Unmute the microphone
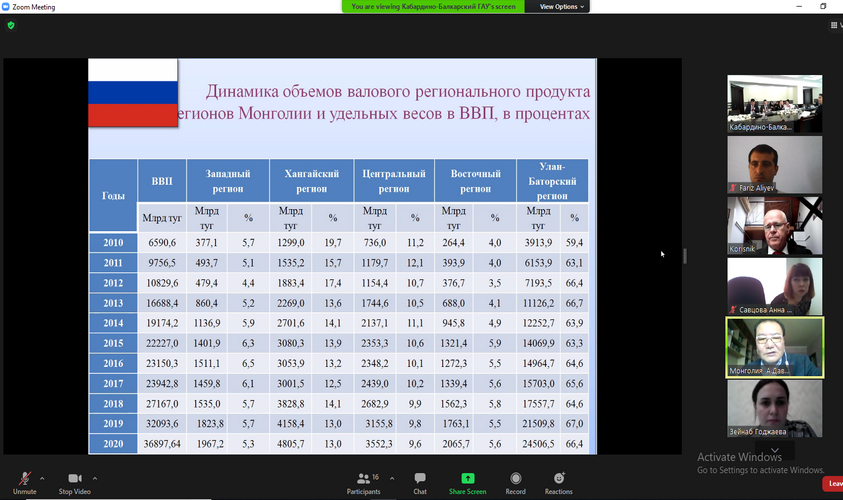 pyautogui.click(x=25, y=481)
